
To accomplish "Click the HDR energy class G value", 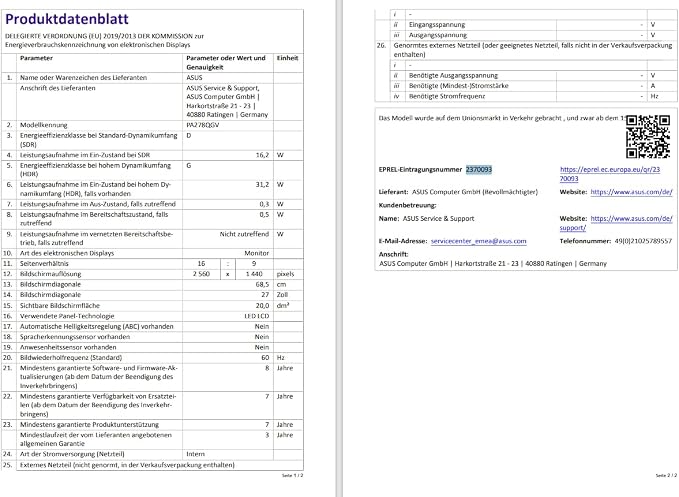I will [x=189, y=165].
